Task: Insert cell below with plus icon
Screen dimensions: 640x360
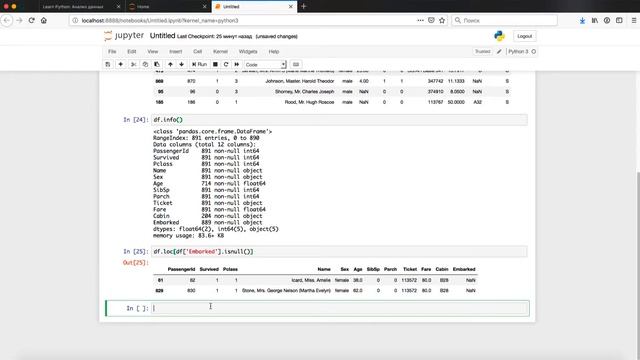Action: click(120, 64)
